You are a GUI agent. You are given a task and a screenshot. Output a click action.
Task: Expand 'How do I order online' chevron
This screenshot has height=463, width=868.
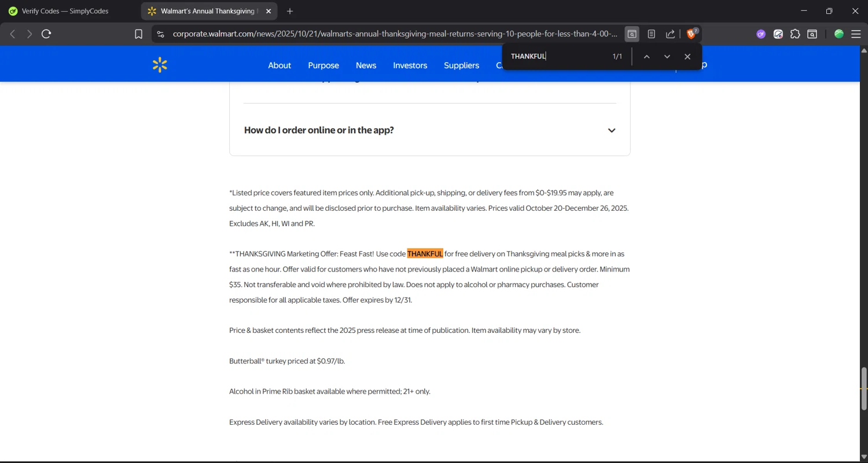pyautogui.click(x=612, y=130)
